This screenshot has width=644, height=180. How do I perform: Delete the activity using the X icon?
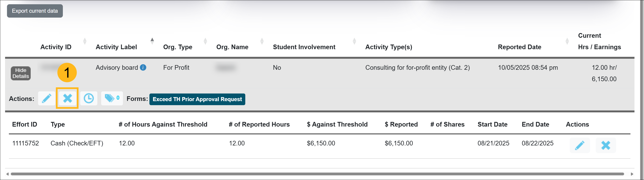tap(68, 98)
